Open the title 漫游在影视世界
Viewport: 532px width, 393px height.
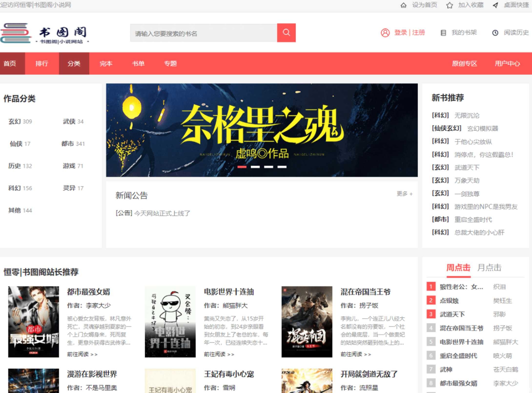[92, 374]
